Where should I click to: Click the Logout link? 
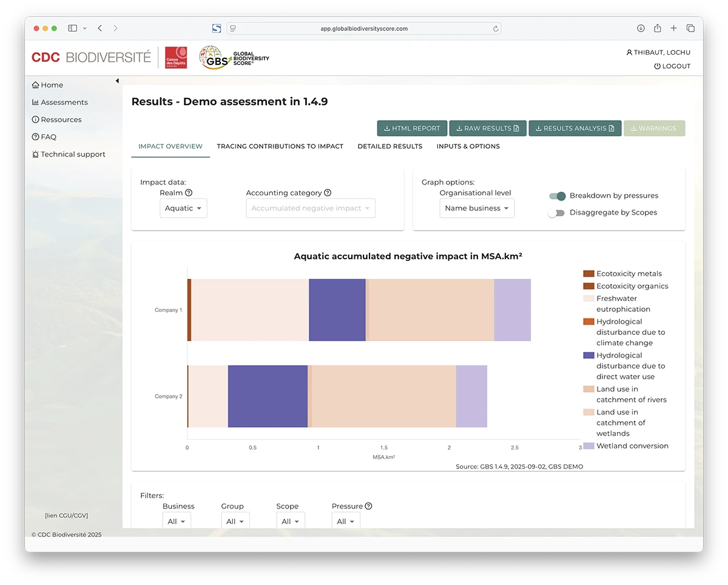(672, 66)
